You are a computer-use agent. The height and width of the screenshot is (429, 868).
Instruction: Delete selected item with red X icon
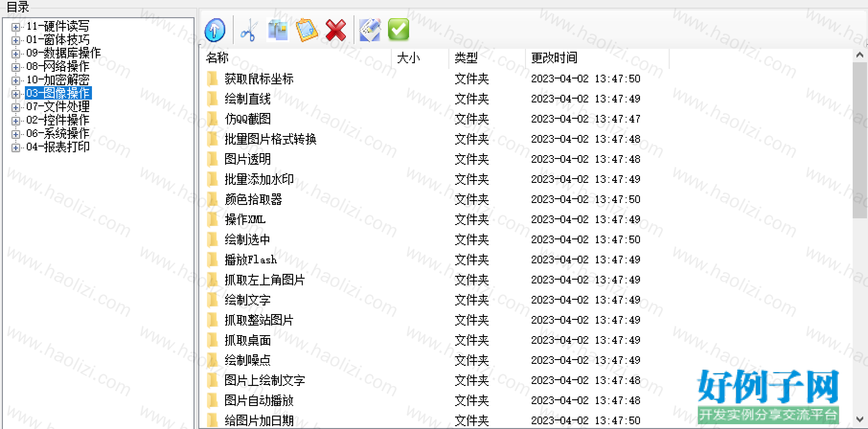336,30
